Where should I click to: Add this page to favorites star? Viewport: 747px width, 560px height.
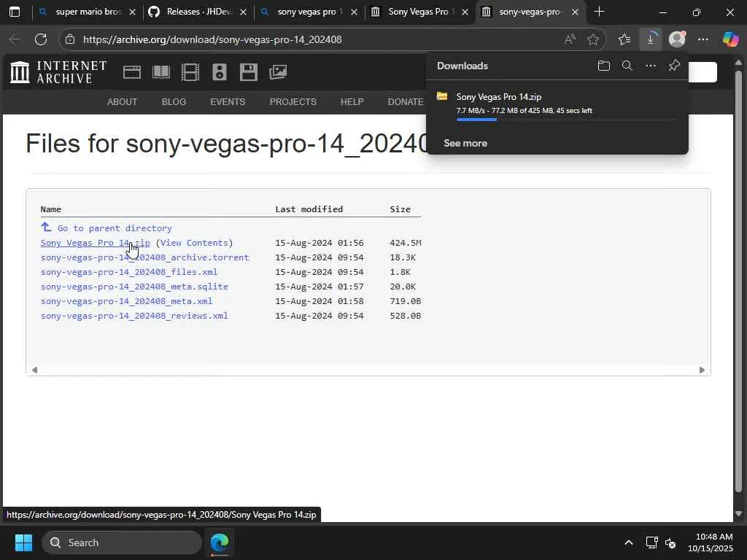click(593, 39)
